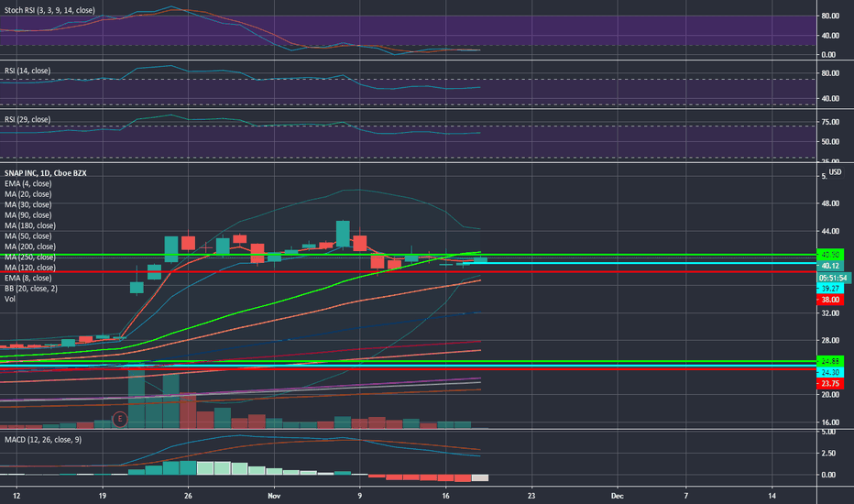Select the Vol indicator legend
Image resolution: width=854 pixels, height=504 pixels.
click(10, 299)
